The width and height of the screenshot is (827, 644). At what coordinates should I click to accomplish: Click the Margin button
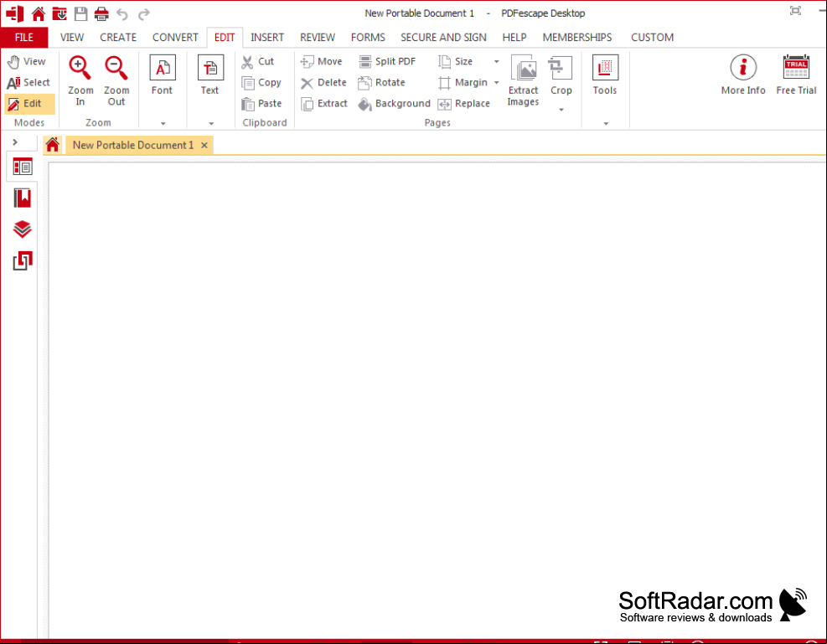point(463,83)
